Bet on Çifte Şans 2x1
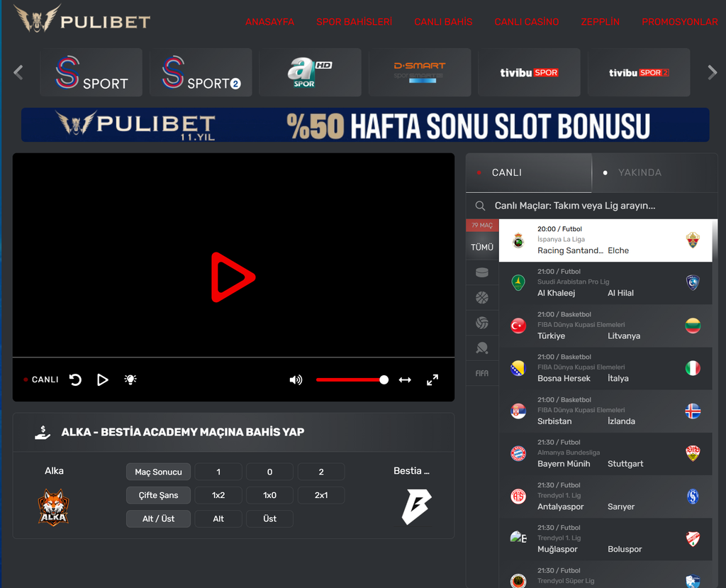Viewport: 726px width, 588px height. coord(321,495)
